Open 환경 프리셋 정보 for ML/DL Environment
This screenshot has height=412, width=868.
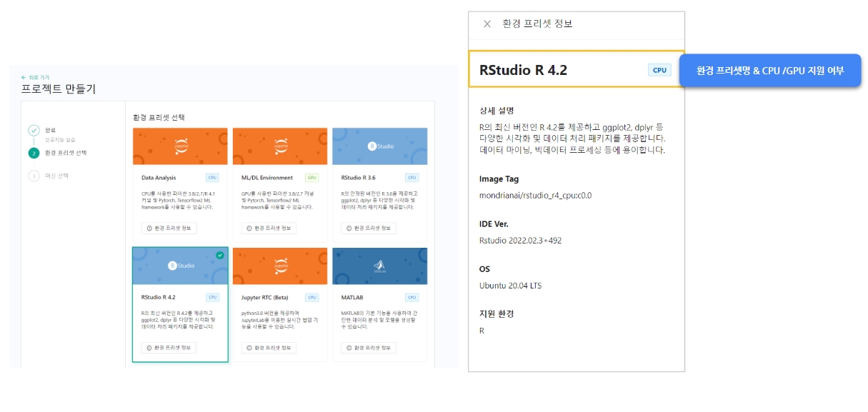pyautogui.click(x=269, y=228)
